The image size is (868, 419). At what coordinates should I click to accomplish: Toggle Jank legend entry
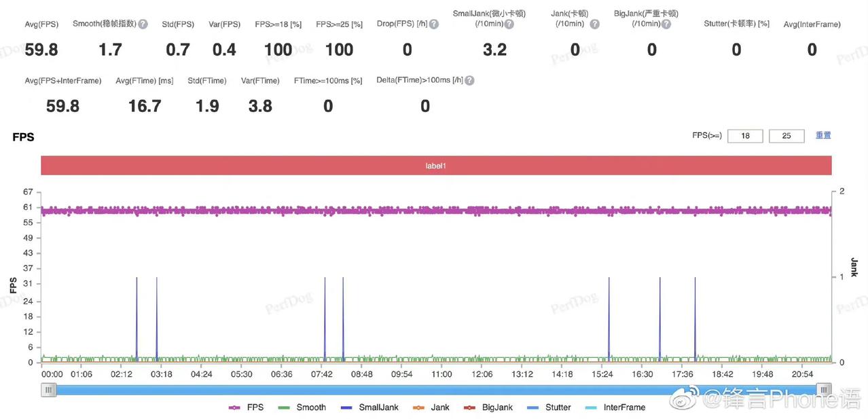[431, 407]
